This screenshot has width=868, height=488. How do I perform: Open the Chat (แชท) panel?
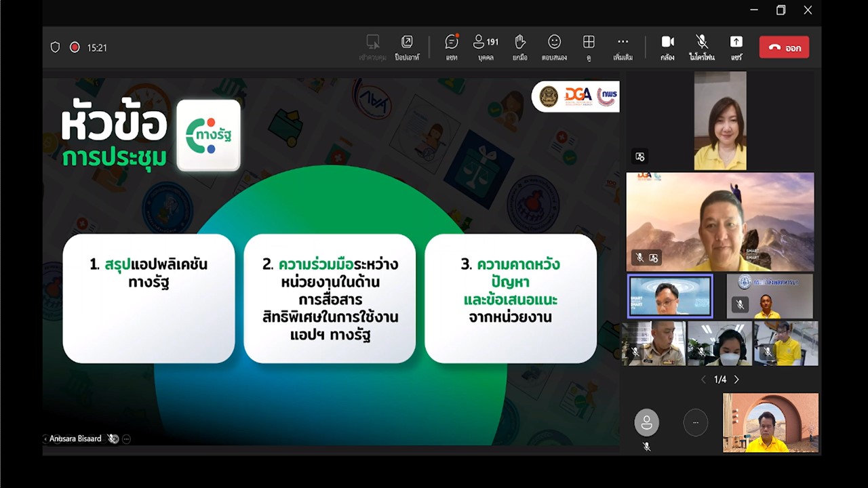click(x=452, y=47)
